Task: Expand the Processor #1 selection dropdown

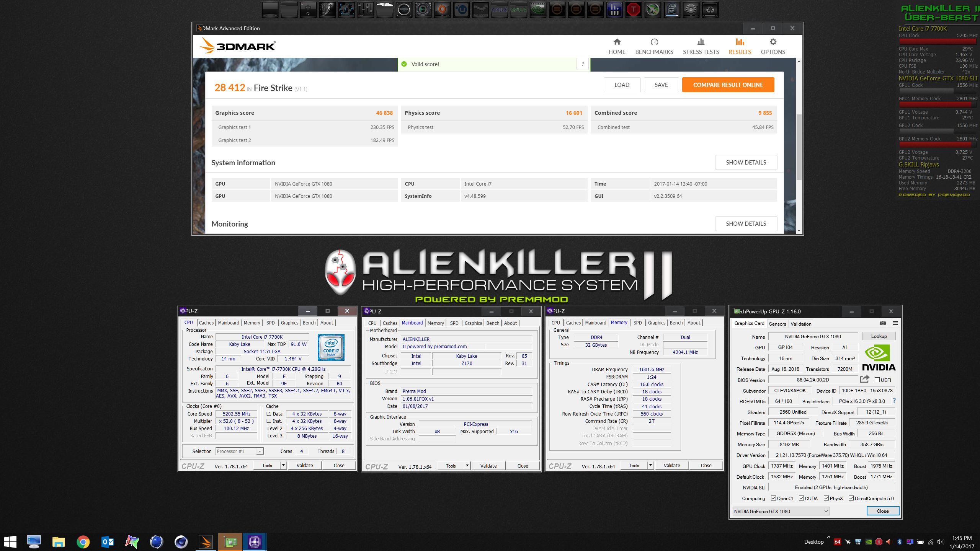Action: click(x=260, y=452)
